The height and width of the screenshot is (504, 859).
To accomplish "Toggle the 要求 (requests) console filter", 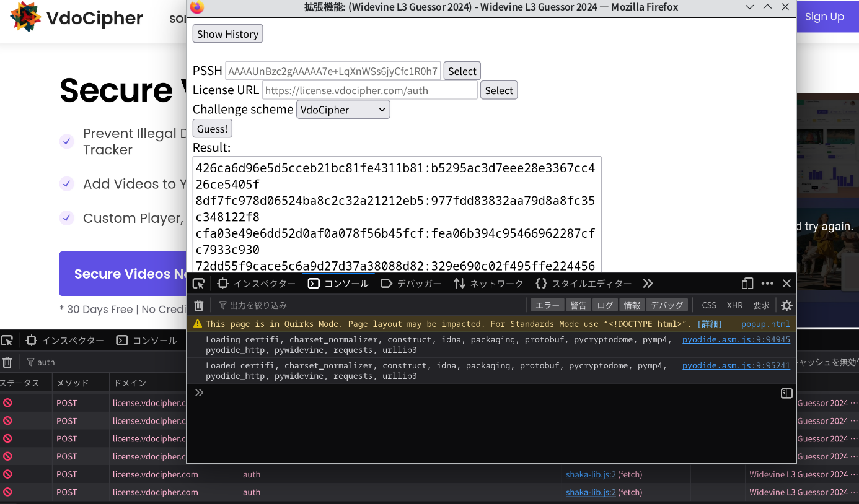I will 761,305.
